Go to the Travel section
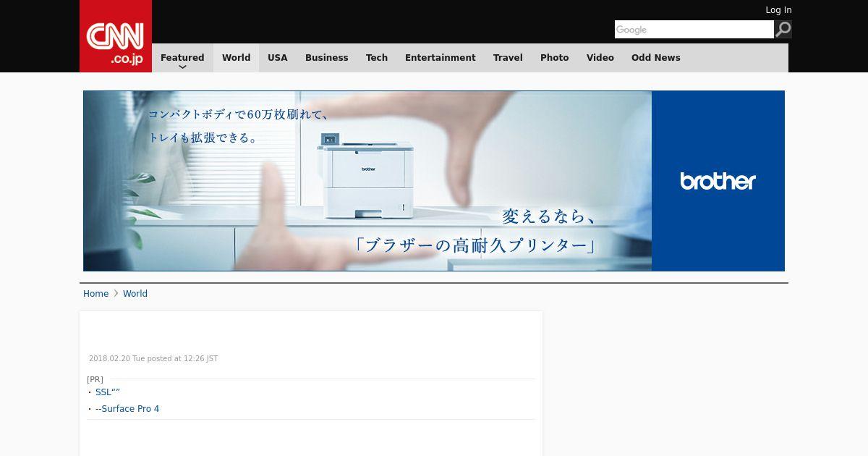The image size is (868, 456). (x=508, y=58)
